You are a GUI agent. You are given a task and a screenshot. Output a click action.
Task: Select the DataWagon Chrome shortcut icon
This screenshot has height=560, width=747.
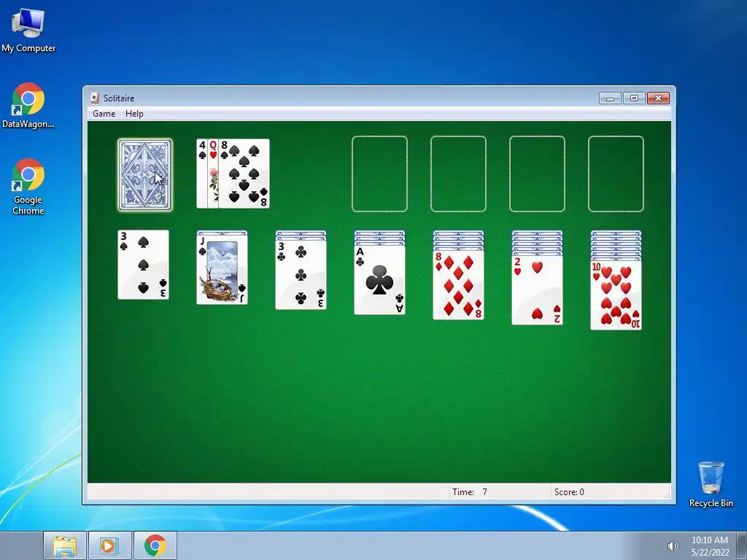click(x=28, y=106)
